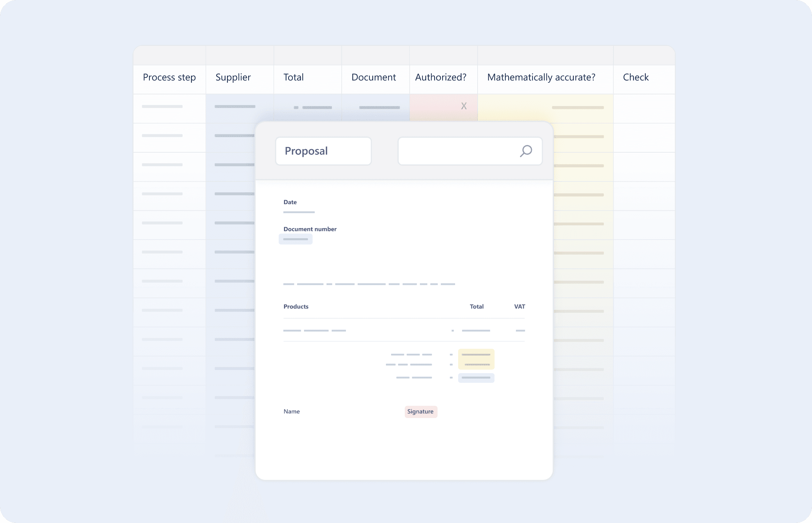Click the highlighted Document number value
The height and width of the screenshot is (523, 812).
(295, 239)
